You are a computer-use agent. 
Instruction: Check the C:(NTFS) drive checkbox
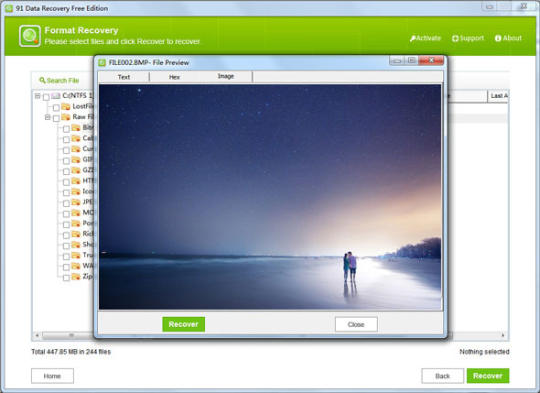coord(46,97)
